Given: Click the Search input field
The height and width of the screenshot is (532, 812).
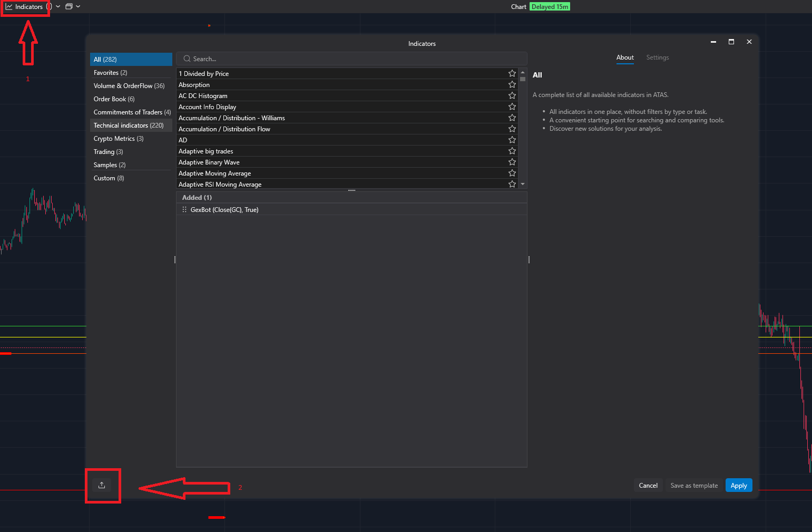Looking at the screenshot, I should click(352, 59).
